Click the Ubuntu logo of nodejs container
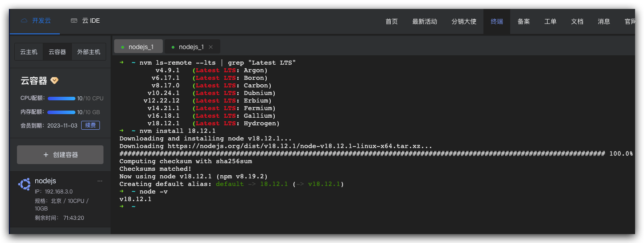The image size is (644, 243). click(x=24, y=184)
